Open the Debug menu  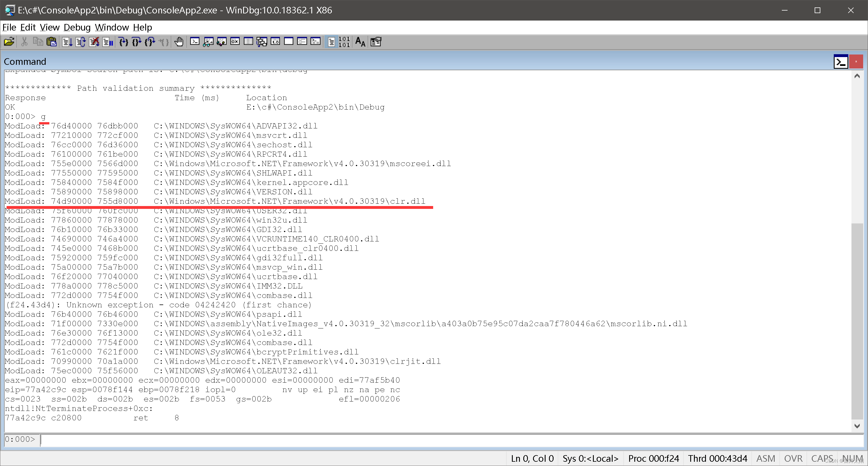coord(77,27)
